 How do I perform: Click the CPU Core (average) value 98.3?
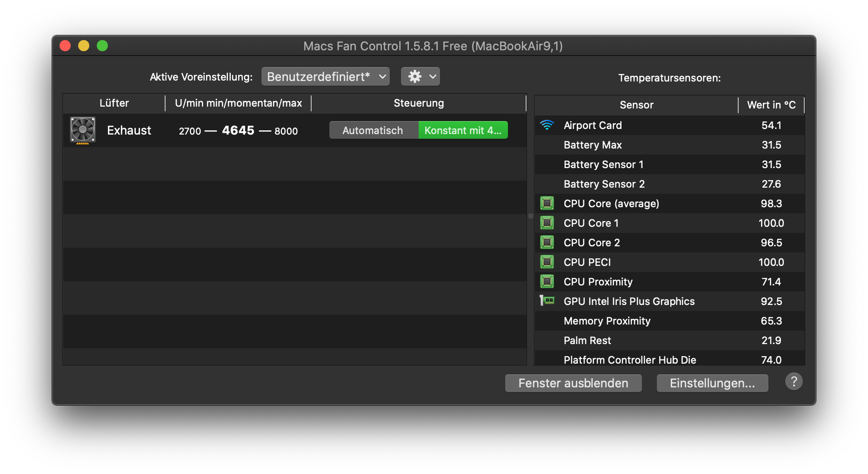coord(771,203)
